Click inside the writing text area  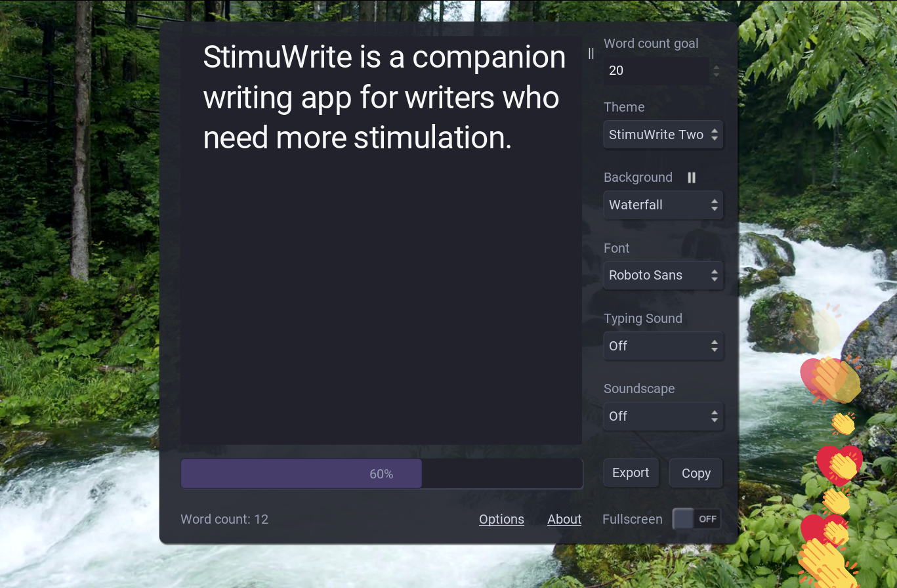click(381, 240)
